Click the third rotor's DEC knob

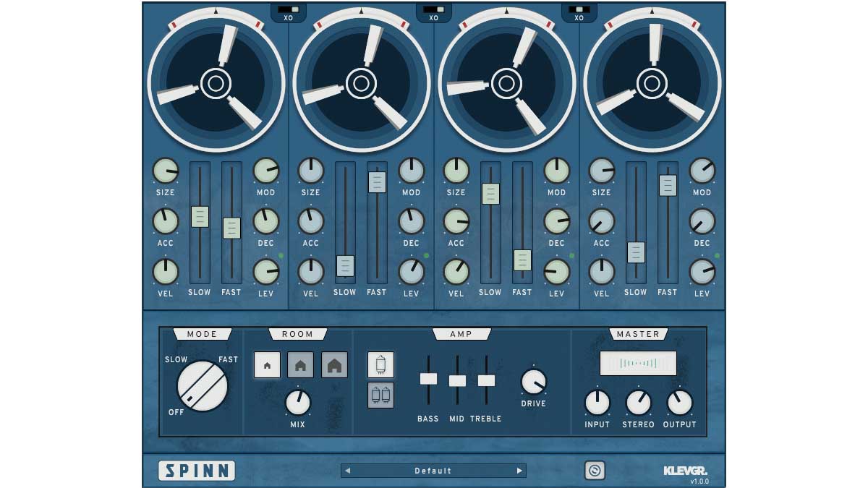[x=557, y=221]
